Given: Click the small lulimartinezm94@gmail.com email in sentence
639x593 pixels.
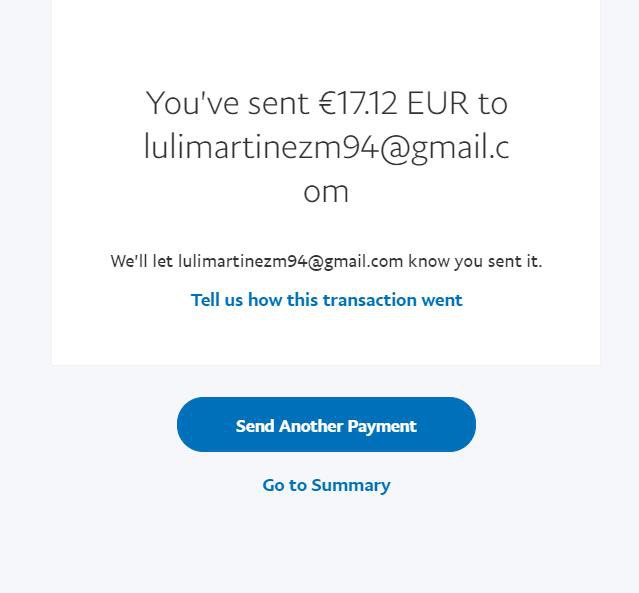Looking at the screenshot, I should (x=290, y=261).
